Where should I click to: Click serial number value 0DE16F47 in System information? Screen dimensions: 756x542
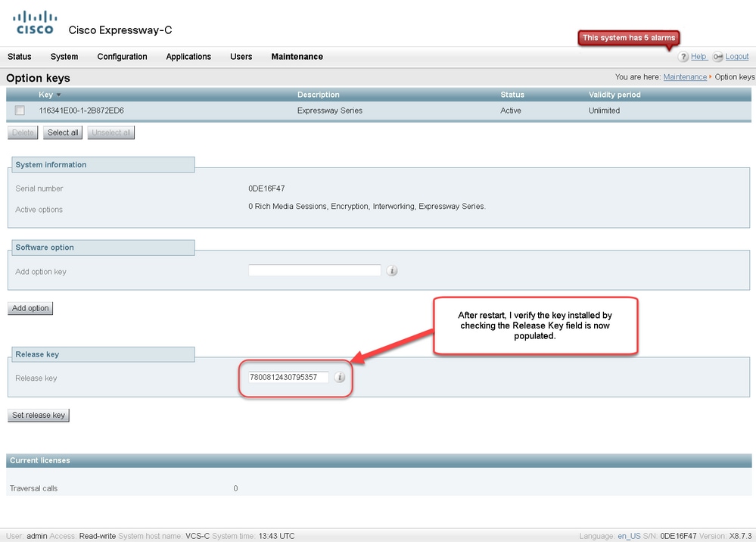[x=266, y=188]
